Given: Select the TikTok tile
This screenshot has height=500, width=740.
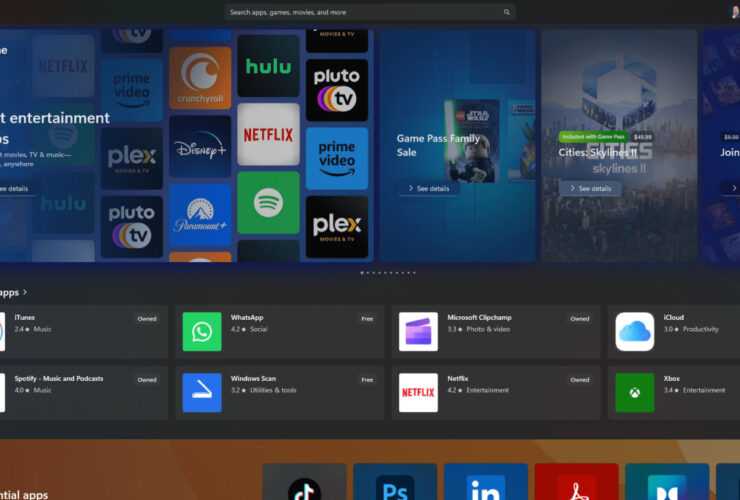Looking at the screenshot, I should 304,482.
